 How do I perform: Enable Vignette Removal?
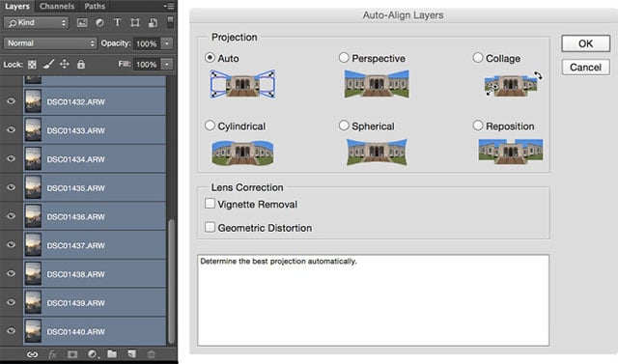point(210,204)
